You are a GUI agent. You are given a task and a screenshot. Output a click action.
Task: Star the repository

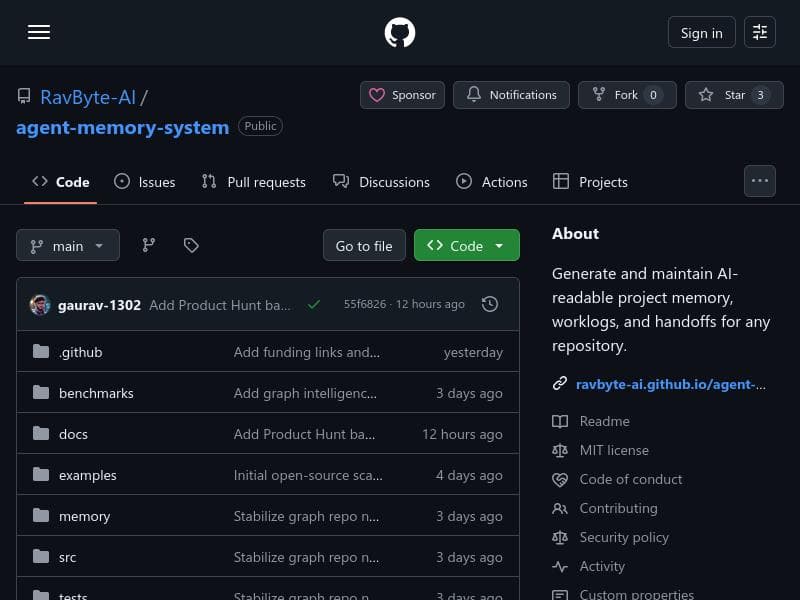point(734,95)
